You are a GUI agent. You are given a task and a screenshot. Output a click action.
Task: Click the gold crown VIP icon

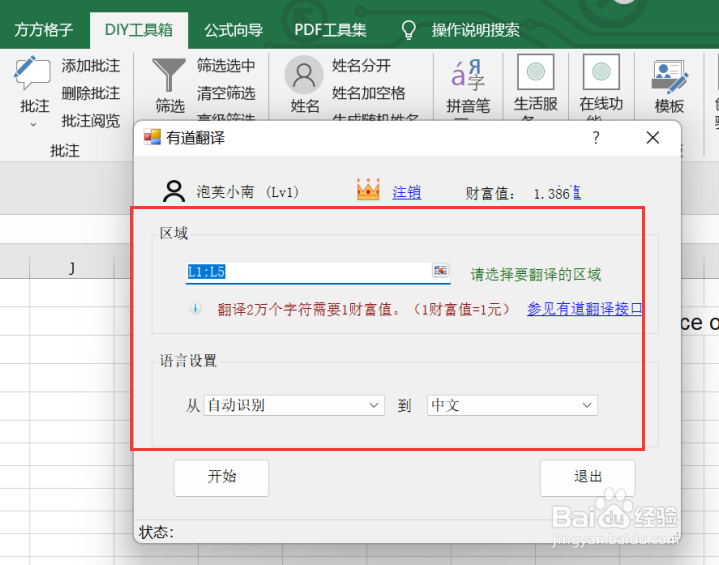tap(368, 189)
